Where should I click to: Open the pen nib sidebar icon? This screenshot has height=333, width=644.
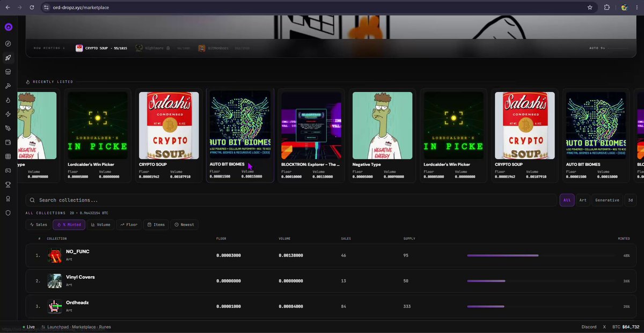pos(8,128)
